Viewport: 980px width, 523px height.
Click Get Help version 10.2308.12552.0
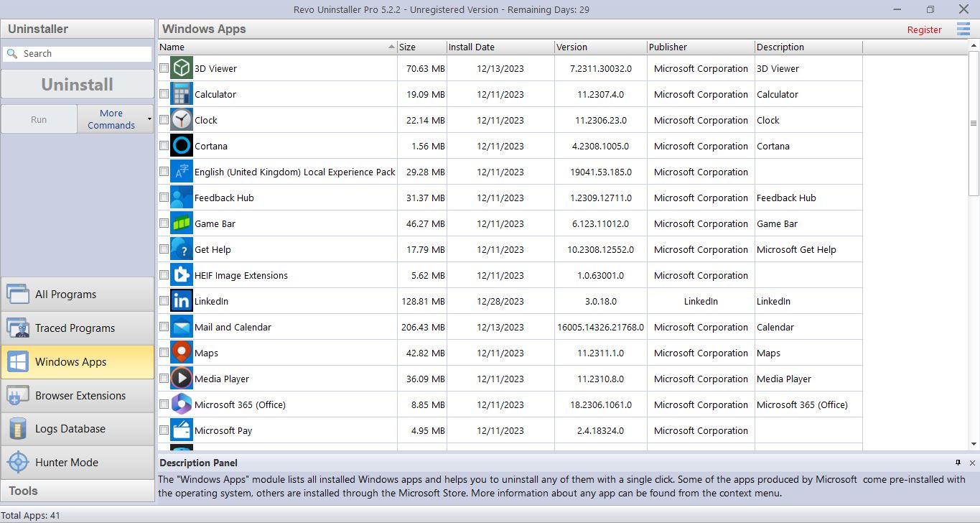(x=601, y=249)
